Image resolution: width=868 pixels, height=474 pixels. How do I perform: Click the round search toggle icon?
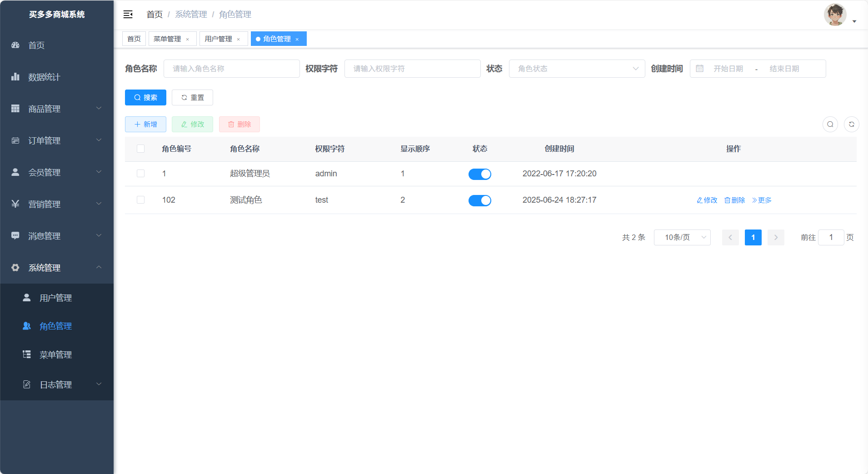point(830,124)
